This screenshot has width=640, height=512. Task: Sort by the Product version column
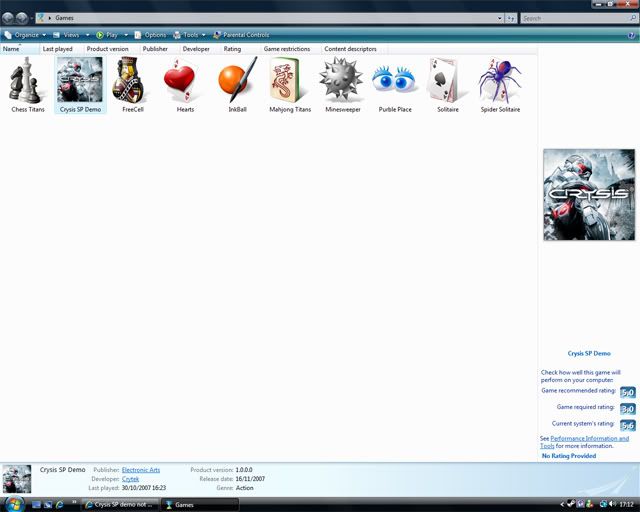click(x=111, y=49)
